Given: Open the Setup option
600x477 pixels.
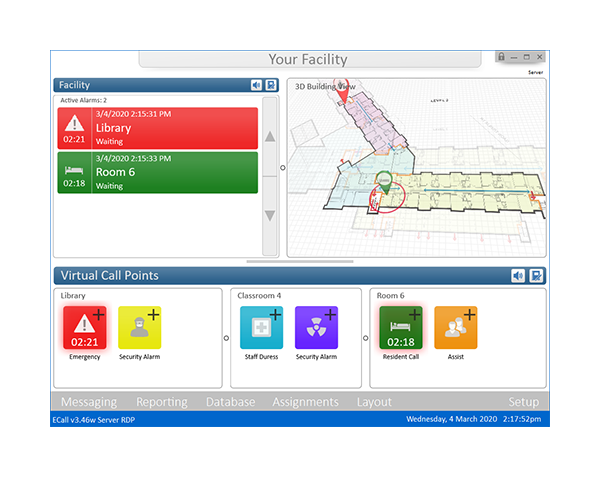Looking at the screenshot, I should point(523,402).
